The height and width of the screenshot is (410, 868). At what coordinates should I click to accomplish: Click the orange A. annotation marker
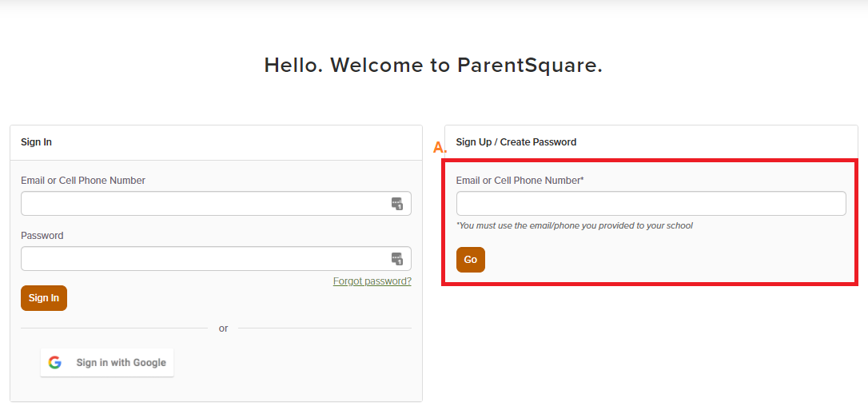pos(440,147)
